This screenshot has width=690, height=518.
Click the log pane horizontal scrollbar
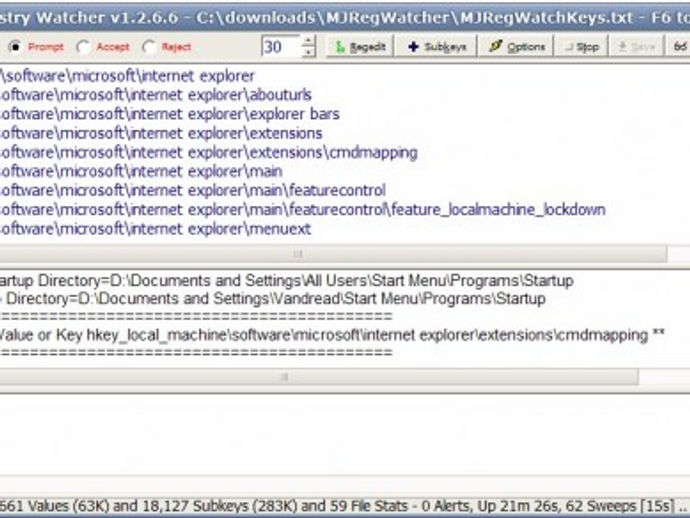tap(319, 377)
